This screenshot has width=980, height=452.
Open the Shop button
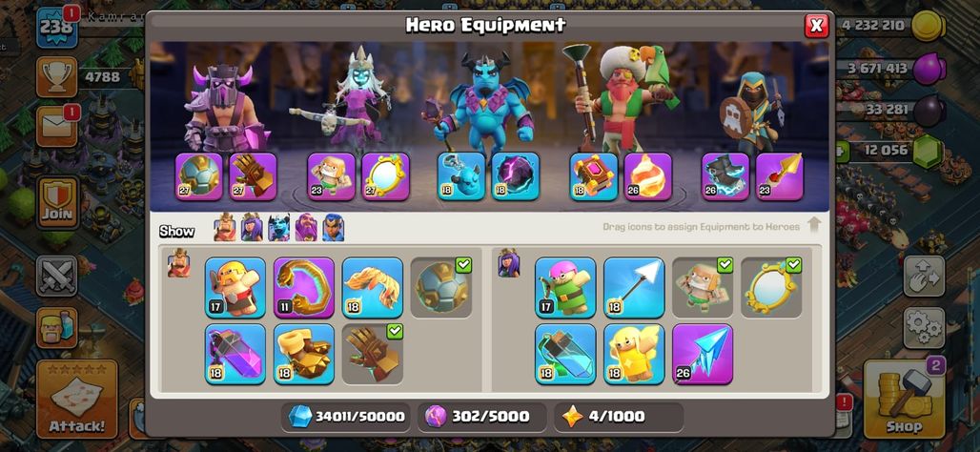click(904, 399)
